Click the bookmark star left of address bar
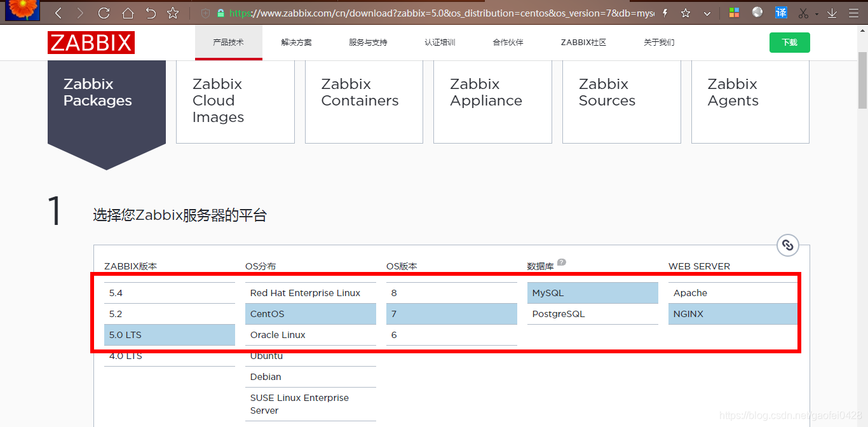868x427 pixels. coord(173,13)
